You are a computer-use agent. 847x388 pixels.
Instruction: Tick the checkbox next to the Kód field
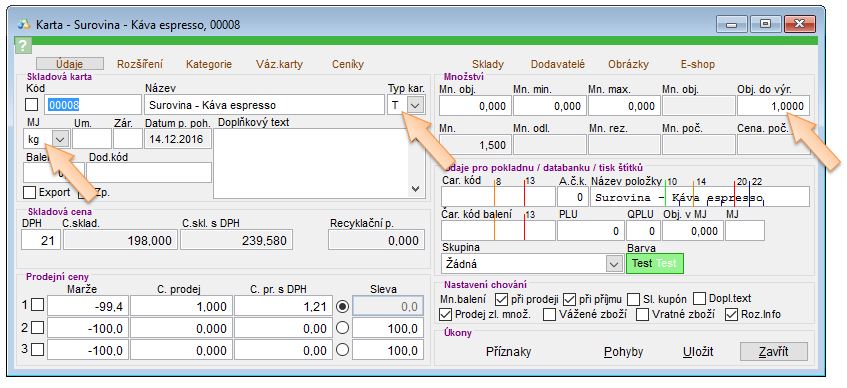click(32, 105)
